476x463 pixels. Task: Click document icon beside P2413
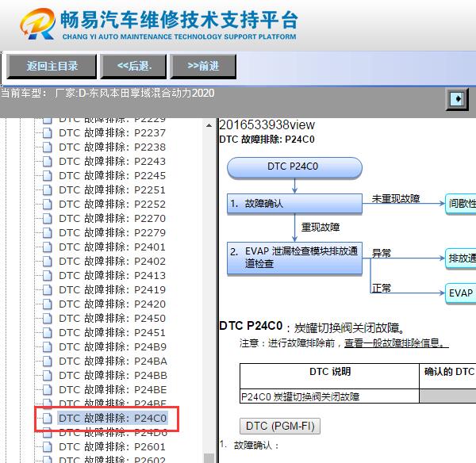click(x=47, y=275)
